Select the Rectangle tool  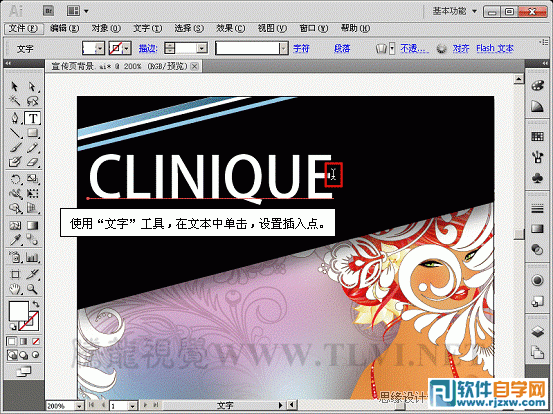tap(32, 133)
